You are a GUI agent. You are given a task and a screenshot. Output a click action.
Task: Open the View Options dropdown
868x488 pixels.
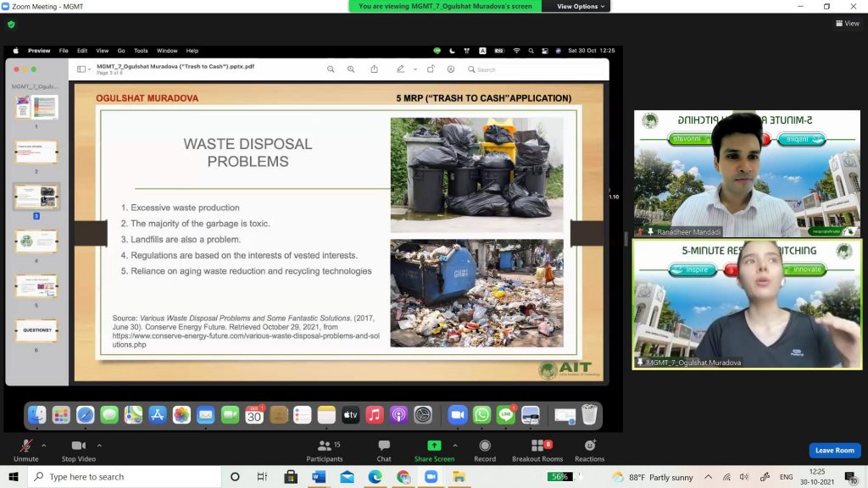581,6
